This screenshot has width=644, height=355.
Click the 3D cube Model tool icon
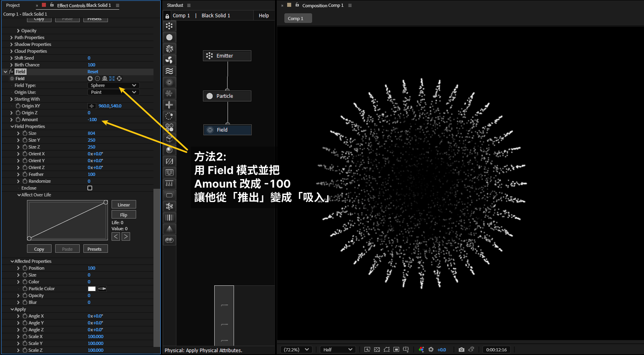169,138
